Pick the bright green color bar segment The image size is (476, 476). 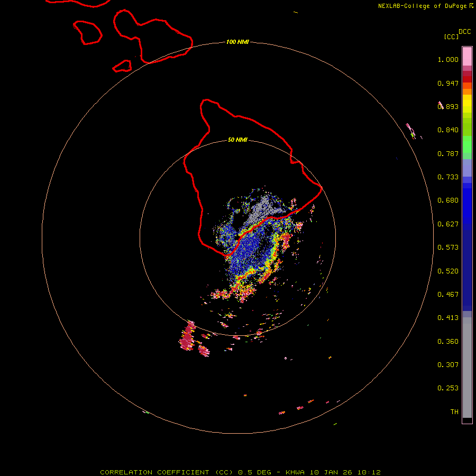[x=467, y=144]
